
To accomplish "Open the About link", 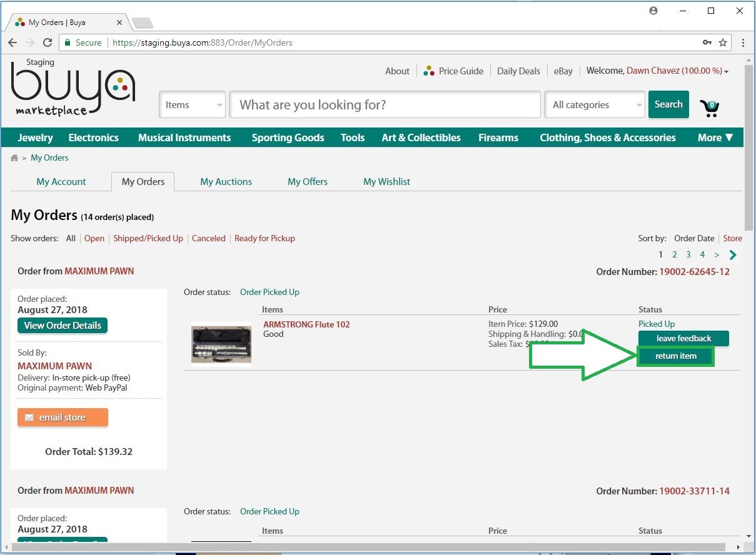I will [x=397, y=71].
